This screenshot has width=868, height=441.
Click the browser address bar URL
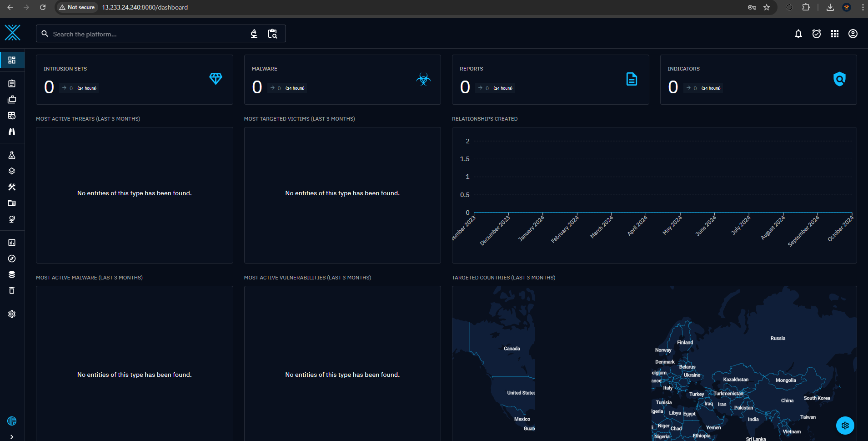pyautogui.click(x=145, y=7)
